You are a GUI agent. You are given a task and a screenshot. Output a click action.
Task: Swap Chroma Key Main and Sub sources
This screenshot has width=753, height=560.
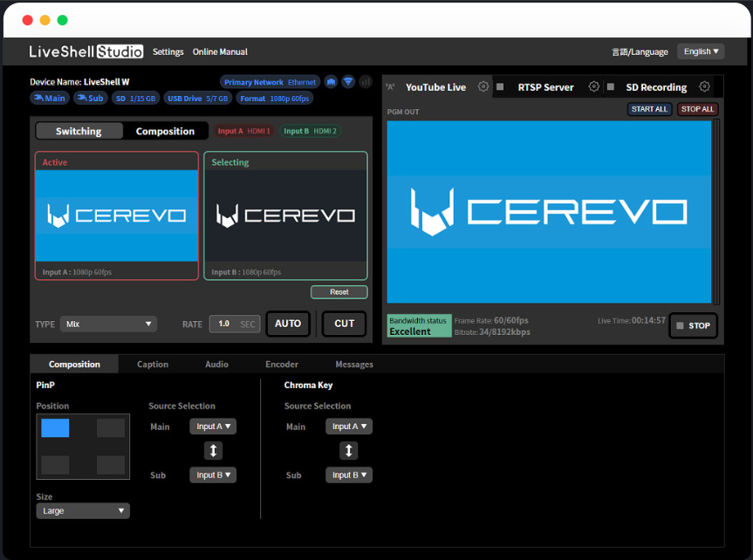[x=349, y=450]
